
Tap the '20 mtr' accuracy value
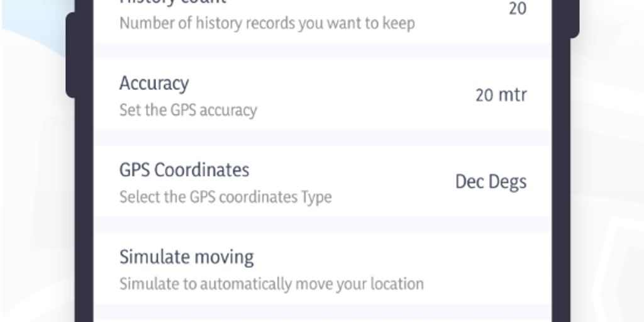(x=501, y=95)
